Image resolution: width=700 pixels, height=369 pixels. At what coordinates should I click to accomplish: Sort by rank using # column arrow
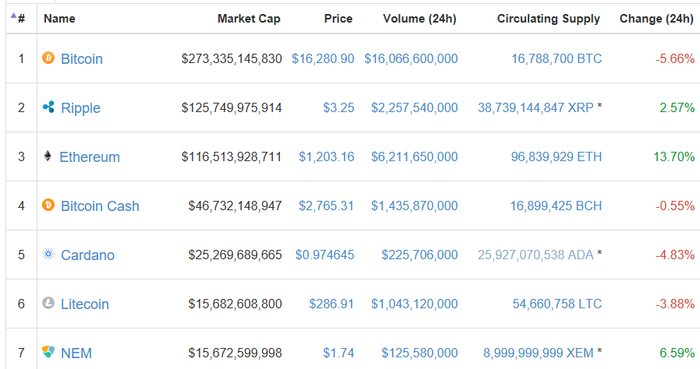tap(18, 18)
